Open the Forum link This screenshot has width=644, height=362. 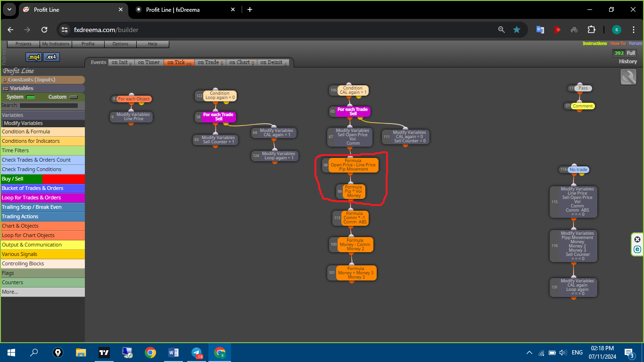636,43
